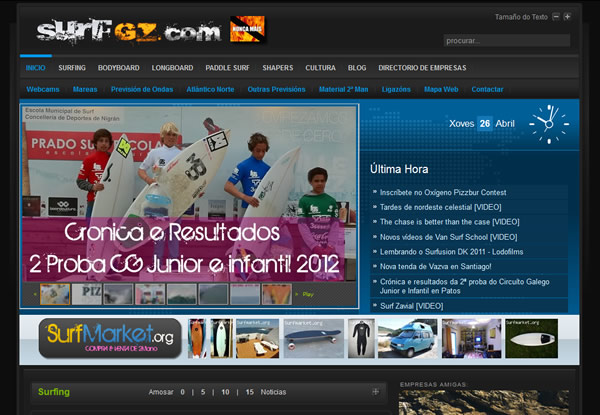Image resolution: width=600 pixels, height=415 pixels.
Task: Open the Paddle Surf menu item
Action: point(227,68)
